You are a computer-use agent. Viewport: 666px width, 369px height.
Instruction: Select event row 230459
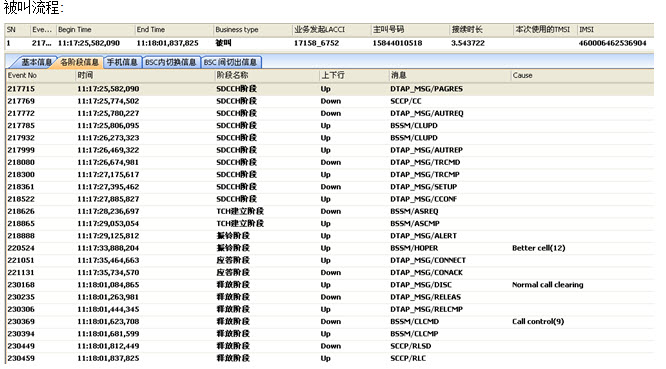[330, 358]
